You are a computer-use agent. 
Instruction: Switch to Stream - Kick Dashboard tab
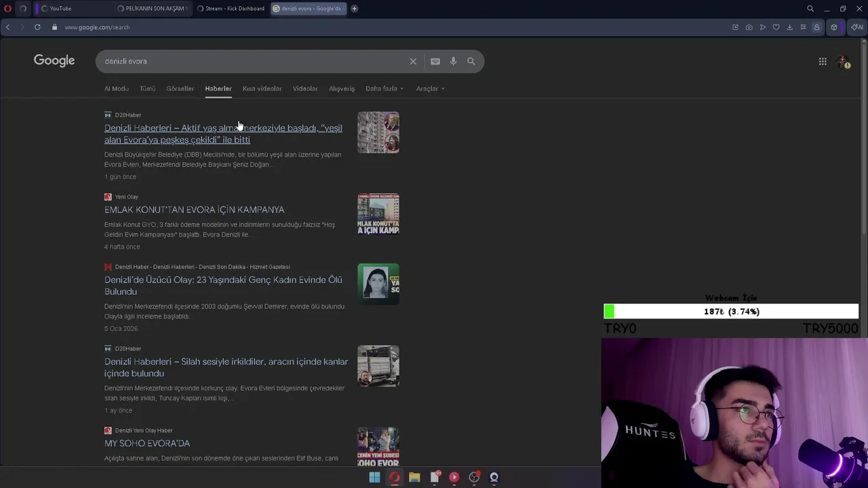pyautogui.click(x=231, y=8)
